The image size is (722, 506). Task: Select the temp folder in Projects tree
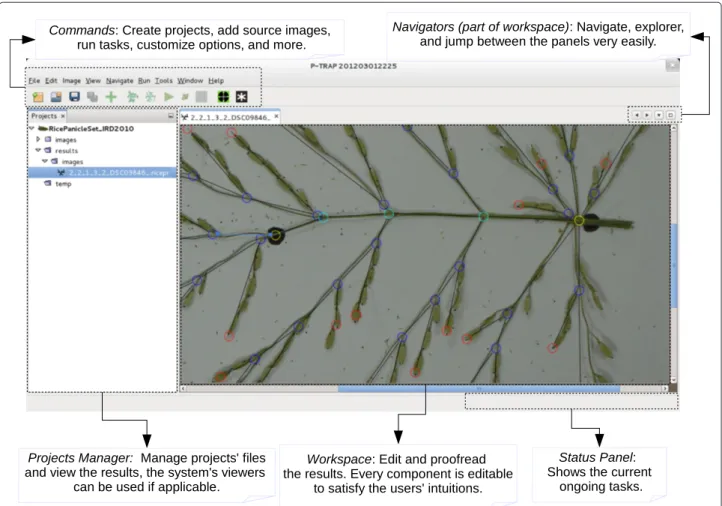[x=64, y=184]
